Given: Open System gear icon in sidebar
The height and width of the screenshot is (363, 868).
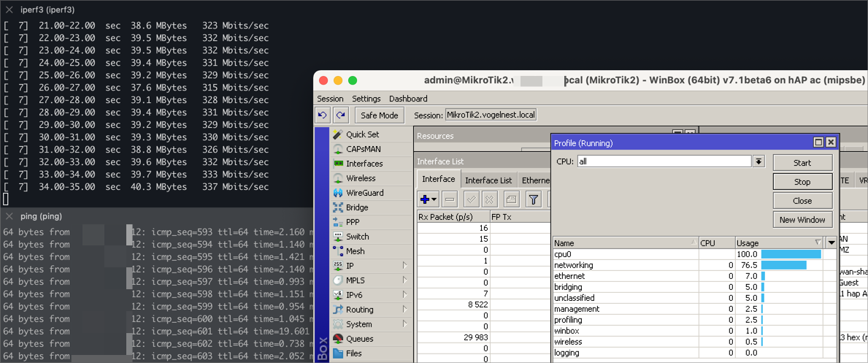Looking at the screenshot, I should [338, 324].
